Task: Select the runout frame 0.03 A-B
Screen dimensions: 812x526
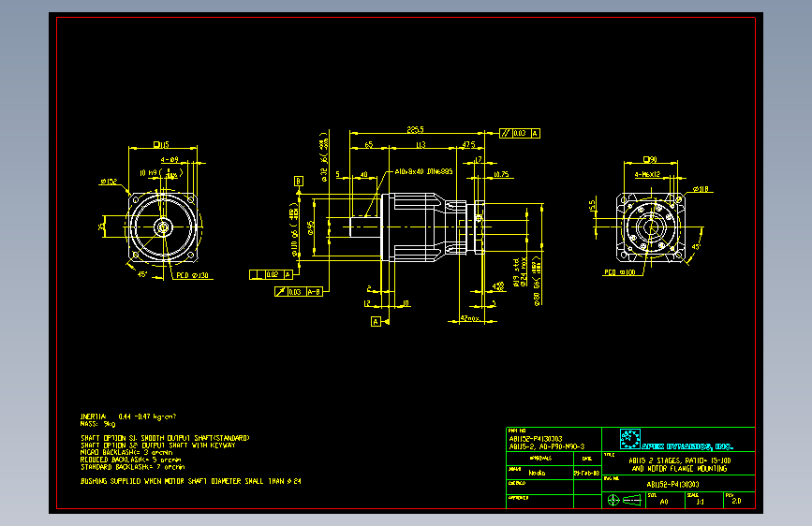Action: (299, 292)
